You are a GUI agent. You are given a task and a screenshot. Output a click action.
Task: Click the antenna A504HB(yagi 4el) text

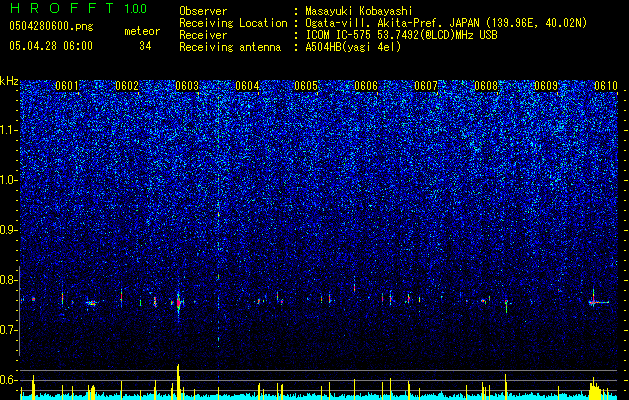coord(353,47)
